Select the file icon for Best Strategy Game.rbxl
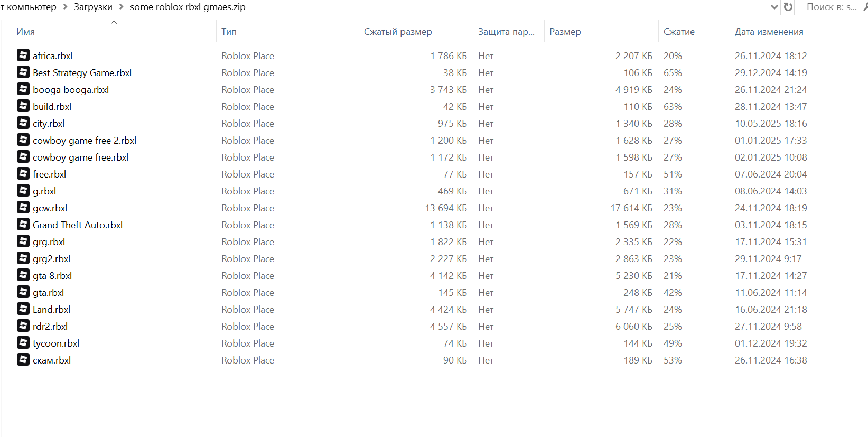 (x=23, y=72)
